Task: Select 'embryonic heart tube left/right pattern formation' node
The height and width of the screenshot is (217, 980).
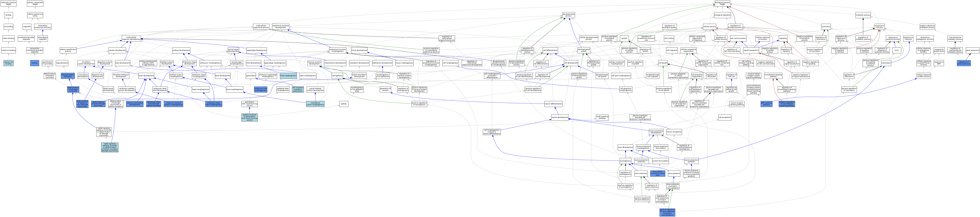Action: click(154, 104)
